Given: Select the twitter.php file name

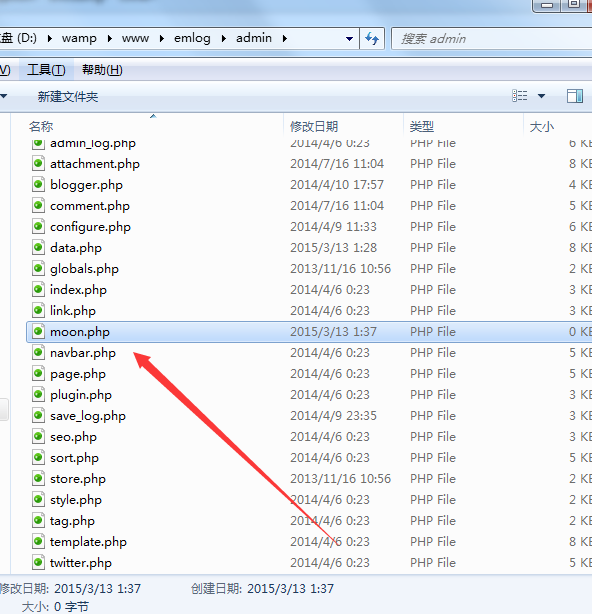Looking at the screenshot, I should tap(81, 563).
